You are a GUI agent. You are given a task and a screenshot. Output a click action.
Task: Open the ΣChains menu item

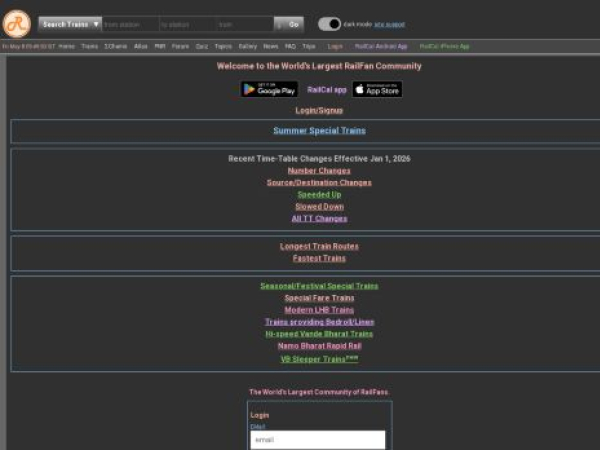pos(116,46)
